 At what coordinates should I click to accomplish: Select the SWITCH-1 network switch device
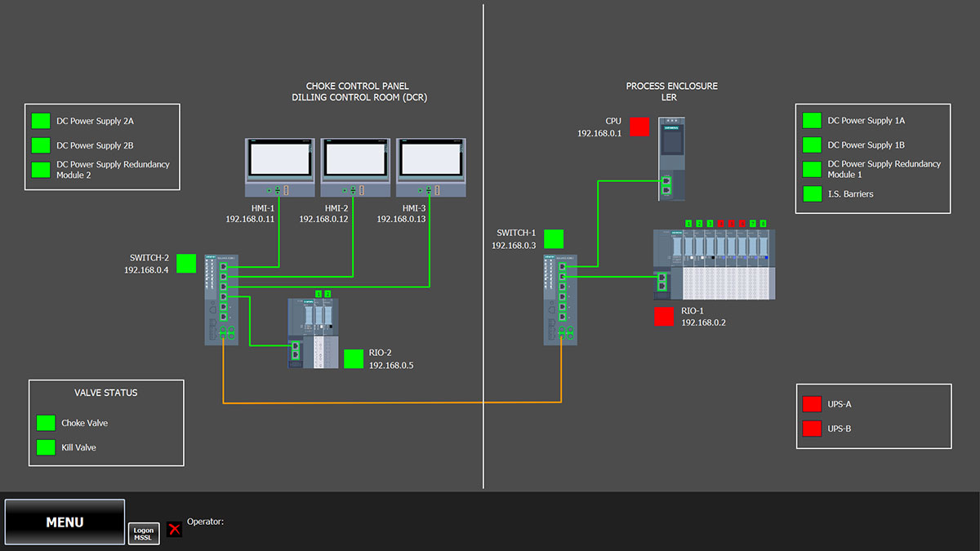559,298
